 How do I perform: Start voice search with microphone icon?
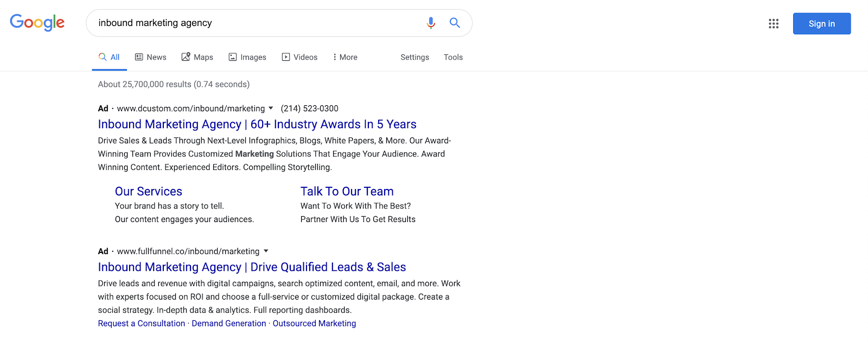click(x=431, y=23)
